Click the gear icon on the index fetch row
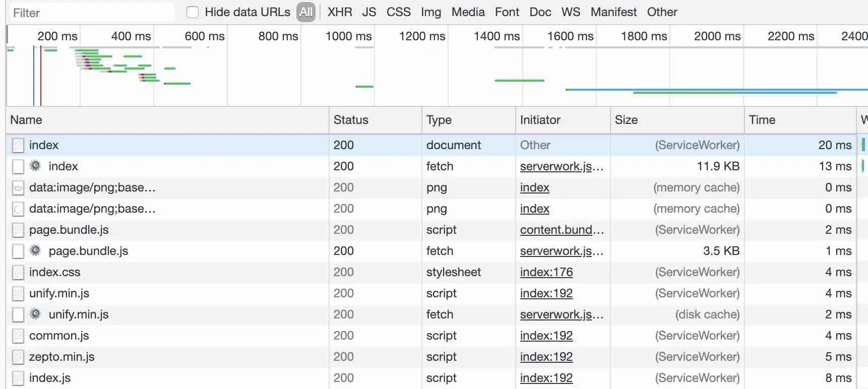This screenshot has height=389, width=868. [35, 166]
